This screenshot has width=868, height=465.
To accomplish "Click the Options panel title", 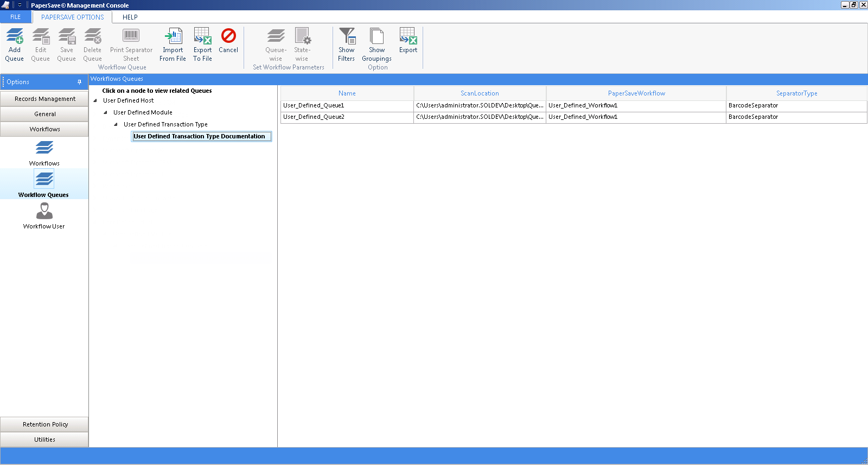I will coord(18,82).
